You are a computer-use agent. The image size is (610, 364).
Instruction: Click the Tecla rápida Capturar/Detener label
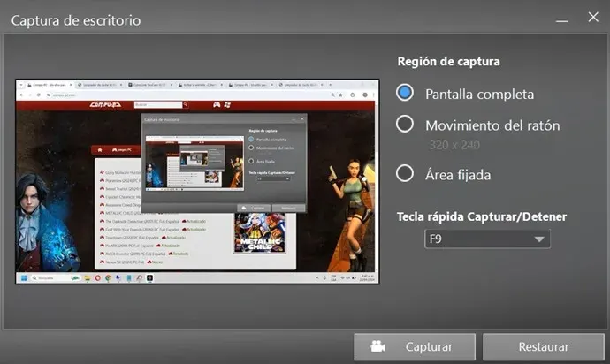(x=482, y=216)
